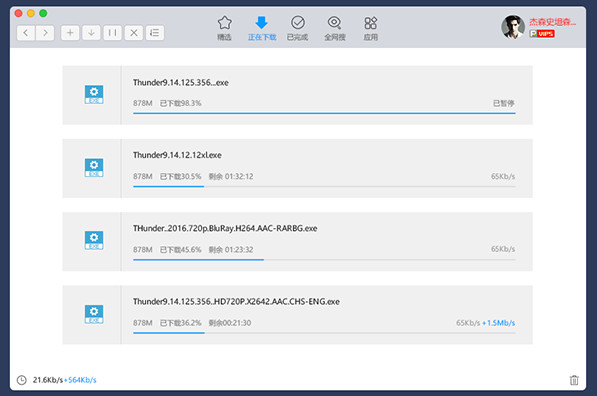Viewport: 597px width, 396px height.
Task: Click the clock speed icon in status bar
Action: click(22, 380)
